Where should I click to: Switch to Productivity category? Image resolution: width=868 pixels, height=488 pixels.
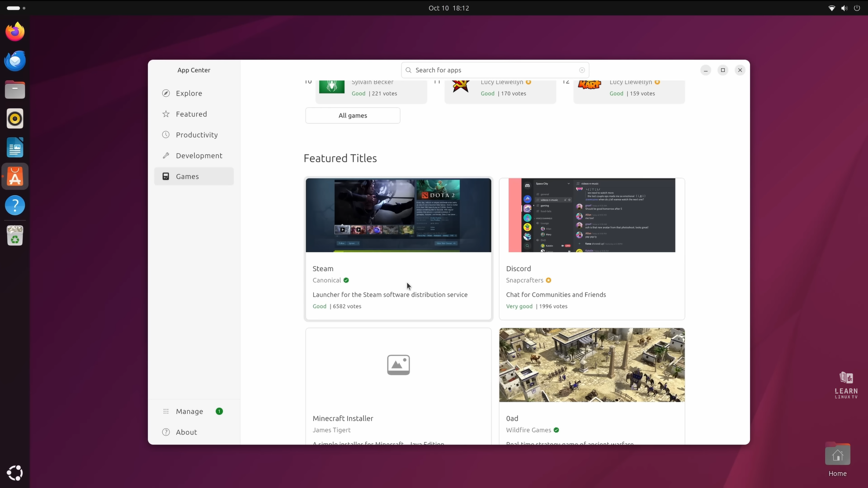(194, 135)
